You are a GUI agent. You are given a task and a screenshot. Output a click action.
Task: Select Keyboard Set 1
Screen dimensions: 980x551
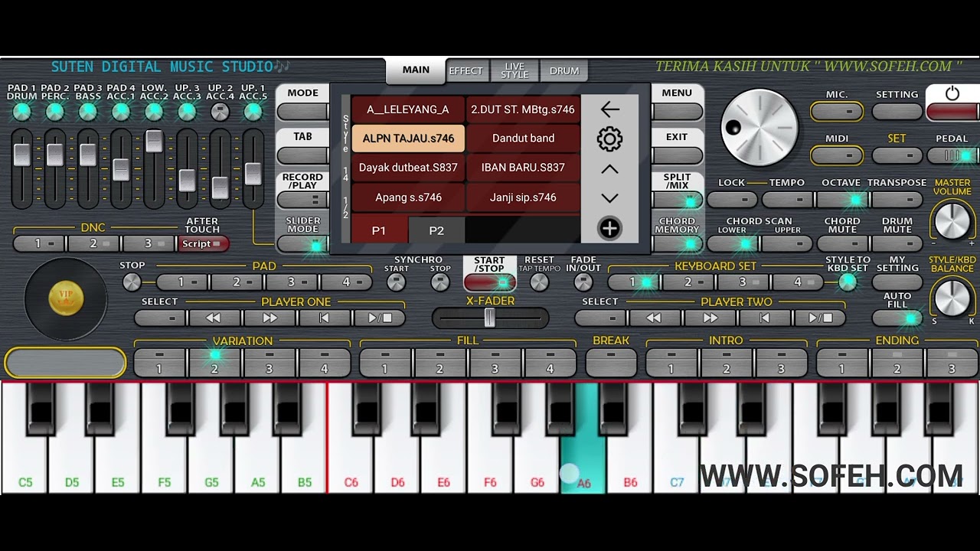(634, 282)
